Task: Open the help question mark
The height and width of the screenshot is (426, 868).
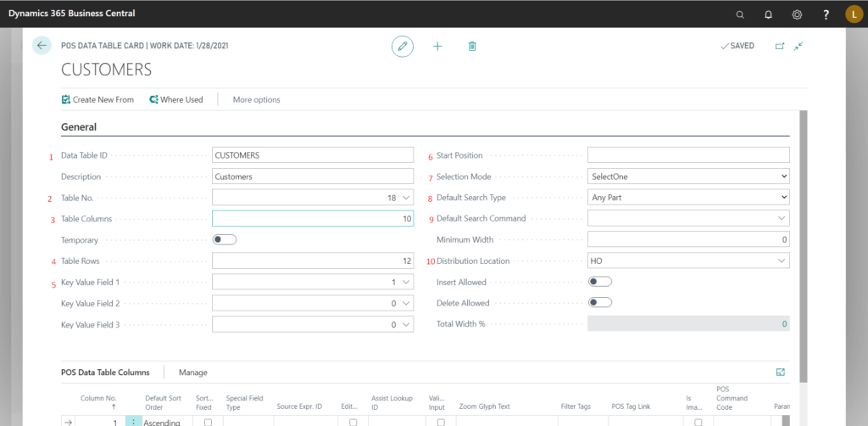Action: pos(826,14)
